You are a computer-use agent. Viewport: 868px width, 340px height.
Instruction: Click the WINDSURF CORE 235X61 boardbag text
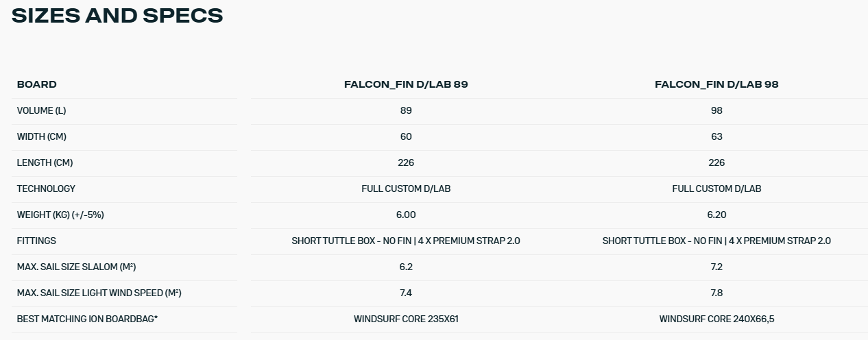406,319
